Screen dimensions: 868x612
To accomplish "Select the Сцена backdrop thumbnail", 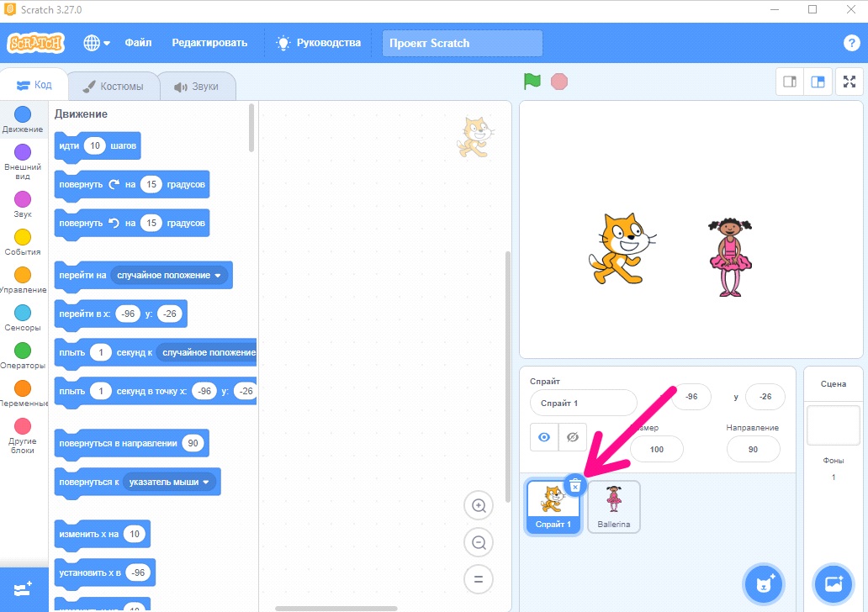I will pos(834,425).
